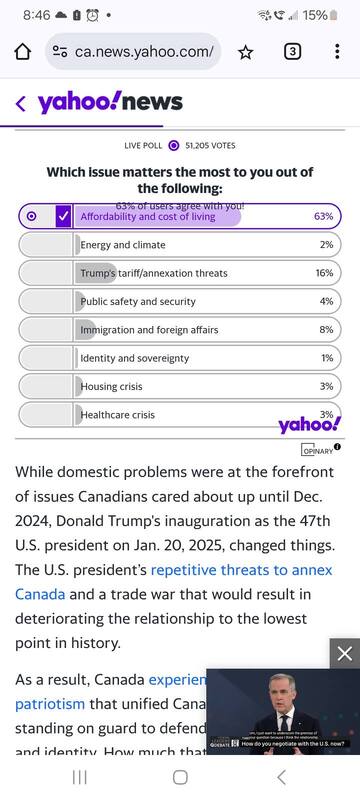Go back using the purple Yahoo chevron
This screenshot has height=800, width=360.
click(20, 104)
